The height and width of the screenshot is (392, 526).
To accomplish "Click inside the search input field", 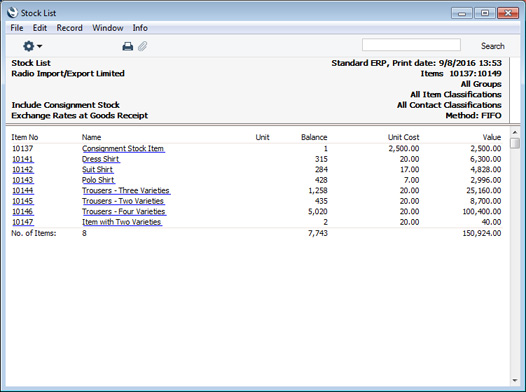I will tap(411, 45).
